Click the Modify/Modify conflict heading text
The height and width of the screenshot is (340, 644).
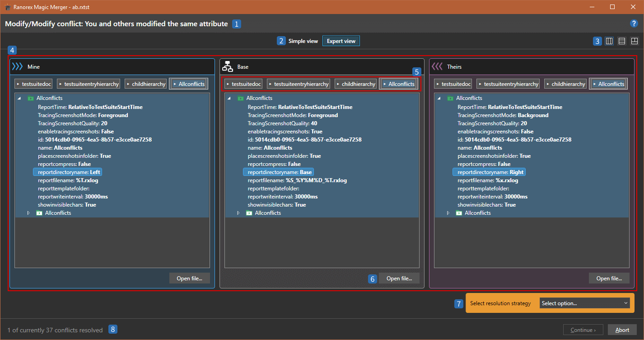(117, 24)
